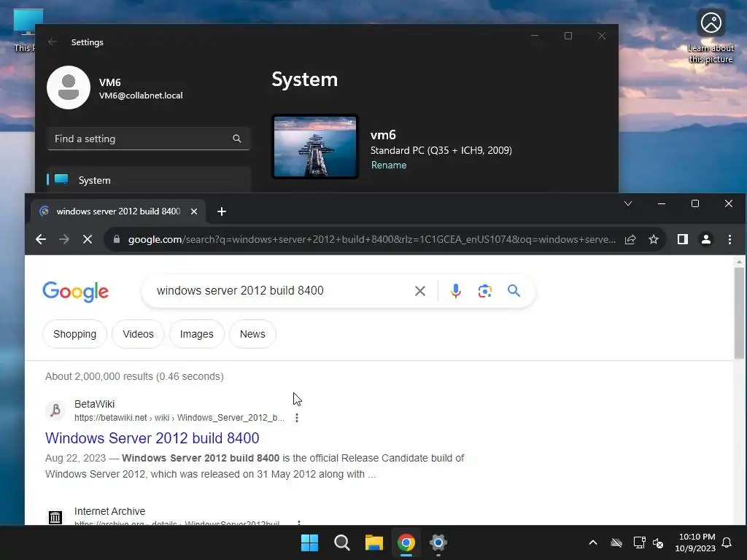The width and height of the screenshot is (747, 560).
Task: Open the notifications bell
Action: tap(727, 542)
